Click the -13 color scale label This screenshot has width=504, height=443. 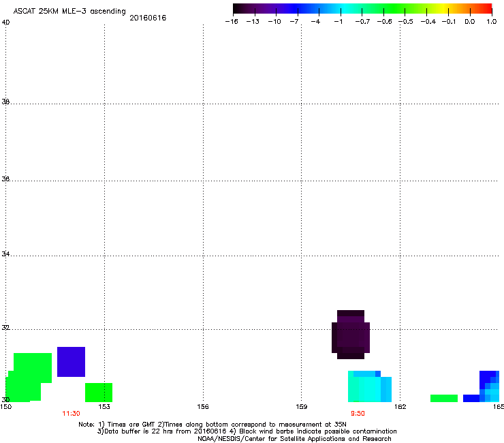(x=253, y=22)
